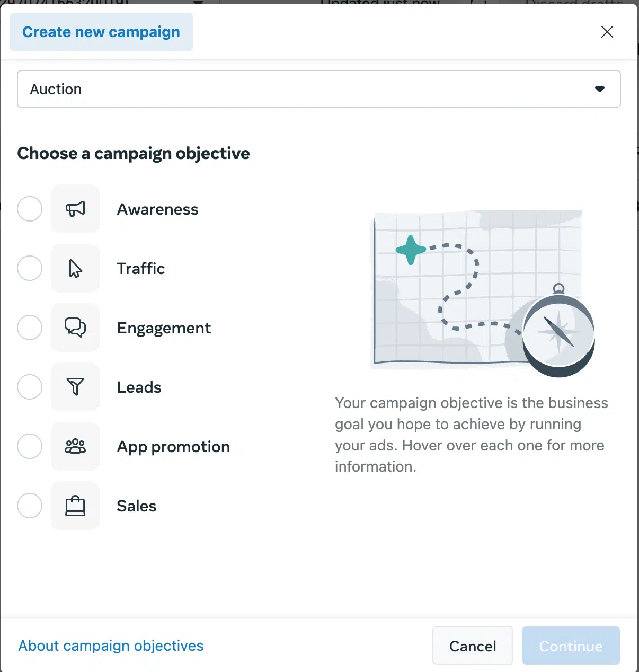Expand the campaign ID dropdown behind the dialog
The image size is (639, 672).
coord(197,3)
